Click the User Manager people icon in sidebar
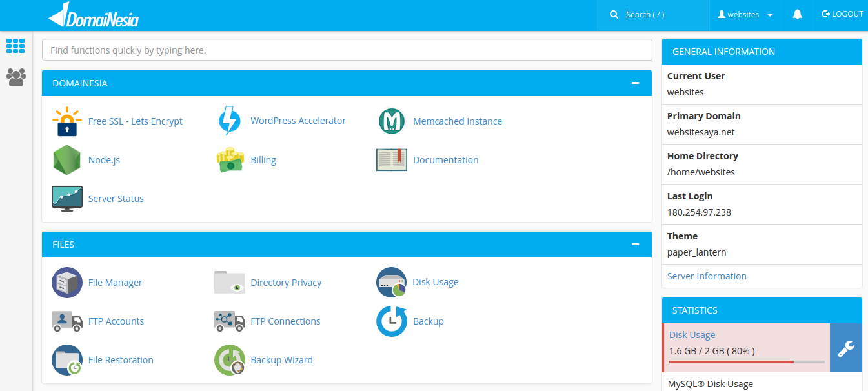868x391 pixels. (x=15, y=77)
